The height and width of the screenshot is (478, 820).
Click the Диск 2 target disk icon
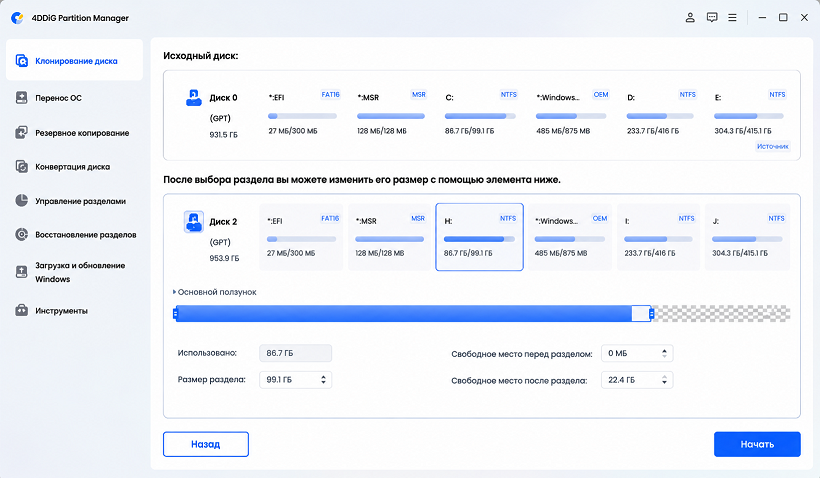point(194,222)
